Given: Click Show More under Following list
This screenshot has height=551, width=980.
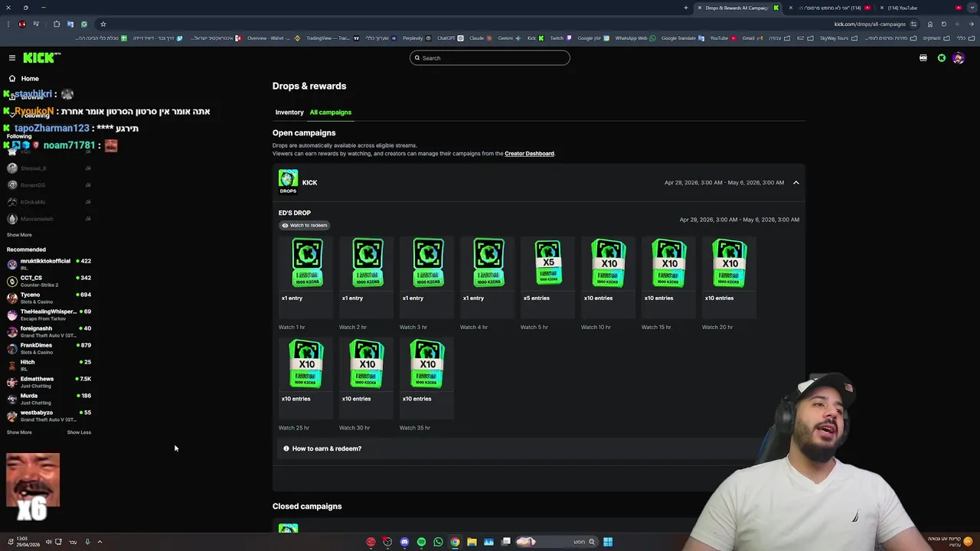Looking at the screenshot, I should (19, 235).
